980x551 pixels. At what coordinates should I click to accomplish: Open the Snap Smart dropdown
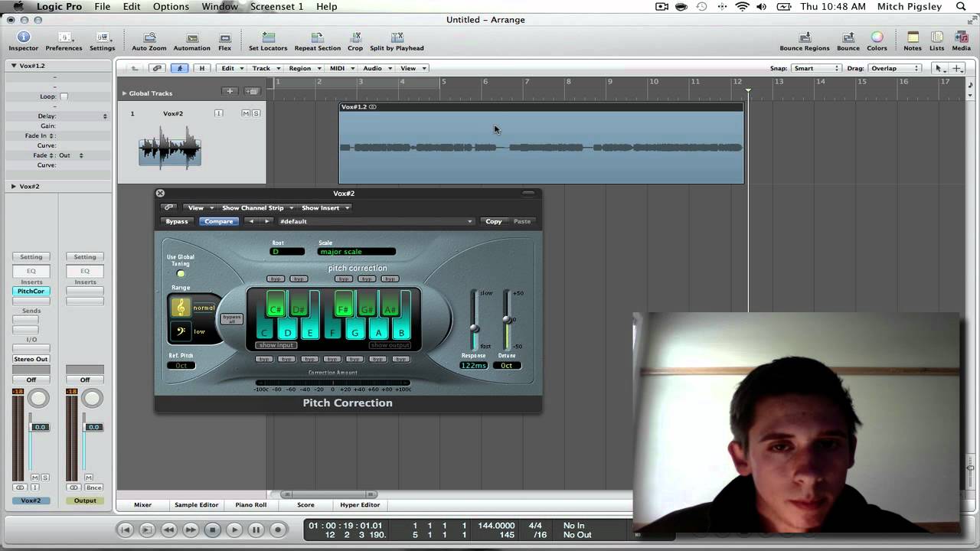[816, 68]
